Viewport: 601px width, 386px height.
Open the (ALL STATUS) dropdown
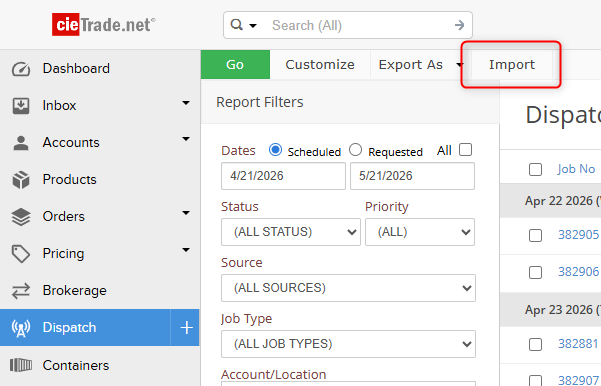pos(291,232)
